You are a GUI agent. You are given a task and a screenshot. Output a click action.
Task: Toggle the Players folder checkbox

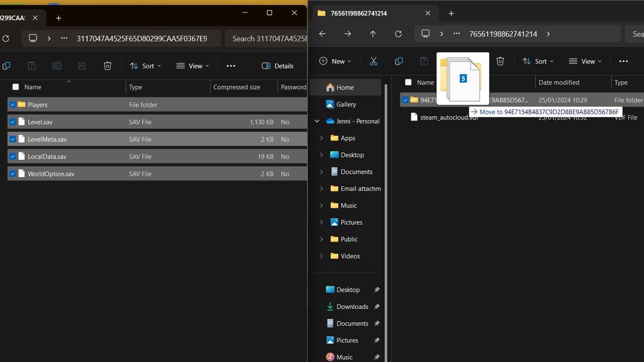(x=12, y=105)
